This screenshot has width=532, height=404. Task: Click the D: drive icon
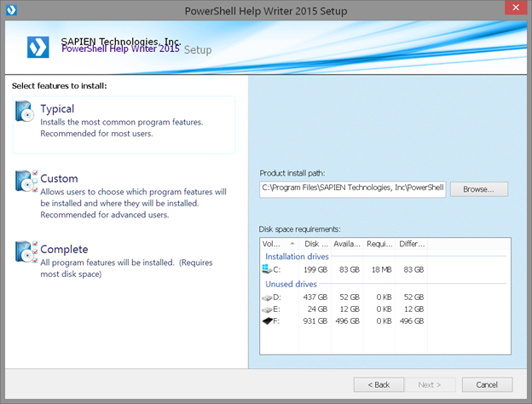[267, 297]
